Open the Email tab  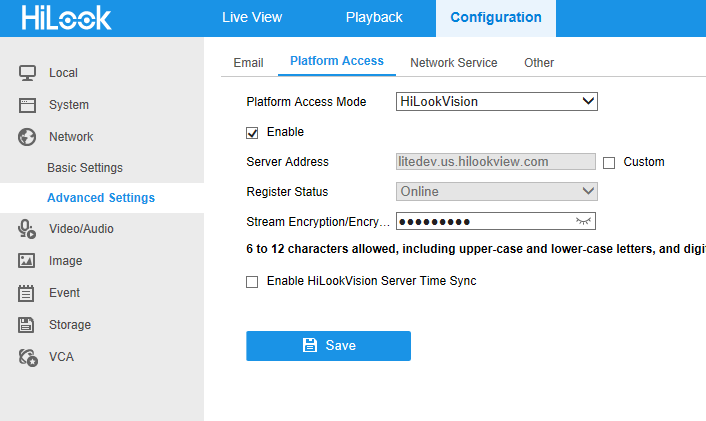pyautogui.click(x=248, y=63)
